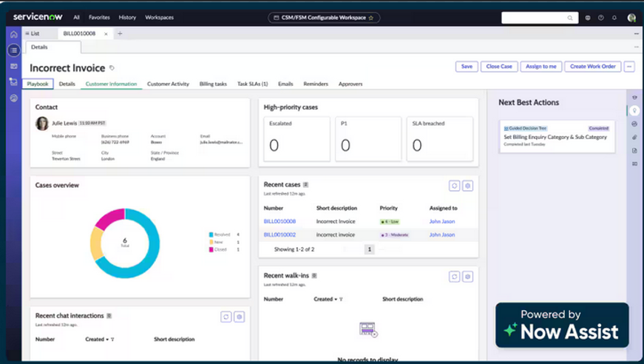Open the List view icon in left sidebar

tap(13, 50)
